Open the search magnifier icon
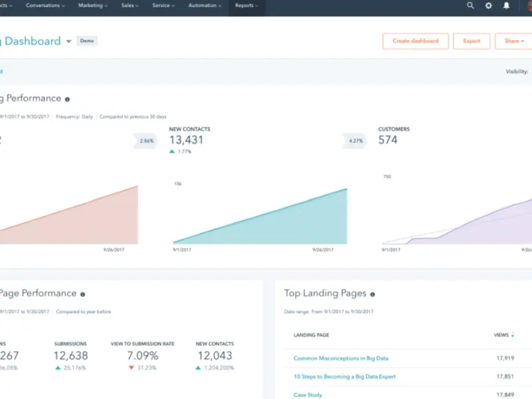Image resolution: width=532 pixels, height=399 pixels. coord(471,5)
